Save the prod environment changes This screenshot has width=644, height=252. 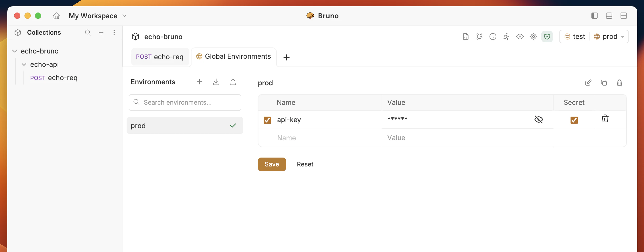coord(271,164)
